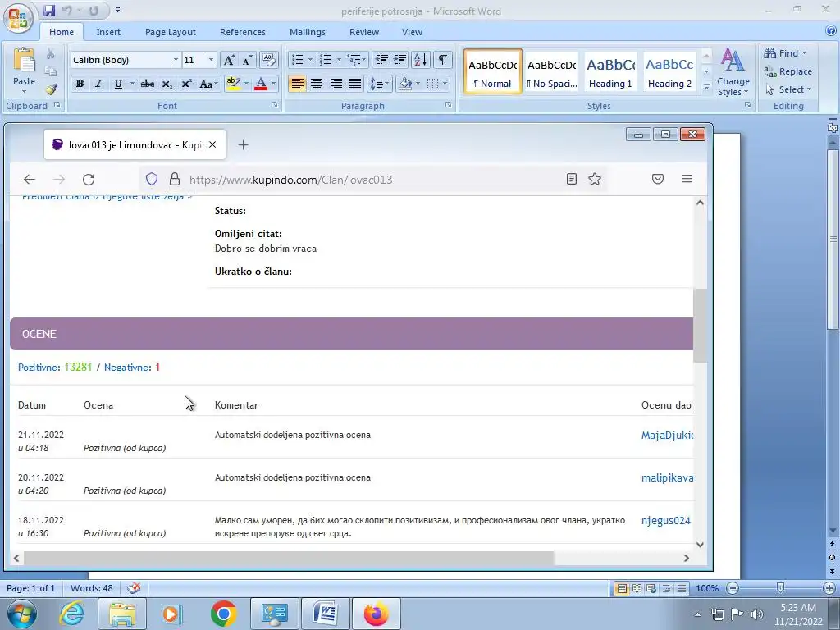Viewport: 840px width, 630px height.
Task: Open the Font dialog launcher
Action: tap(274, 106)
